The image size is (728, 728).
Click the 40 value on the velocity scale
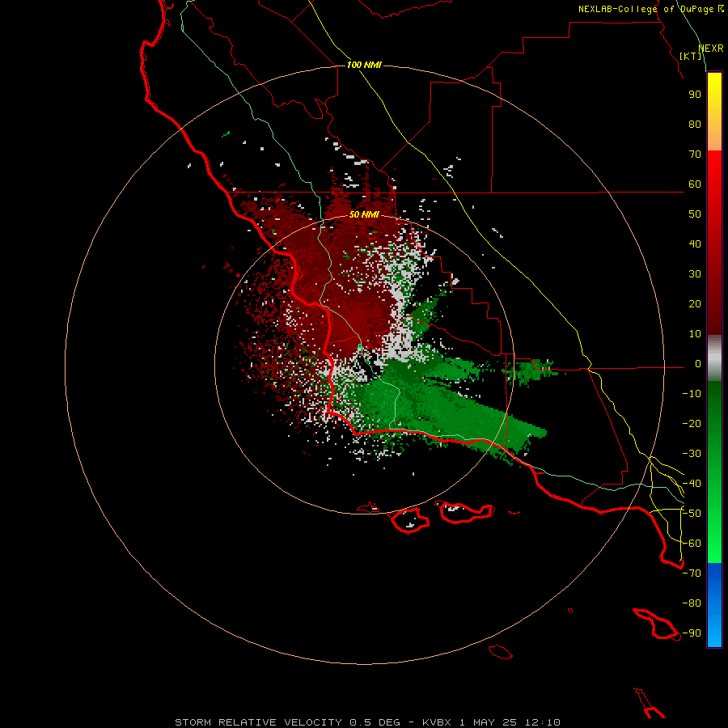(695, 244)
